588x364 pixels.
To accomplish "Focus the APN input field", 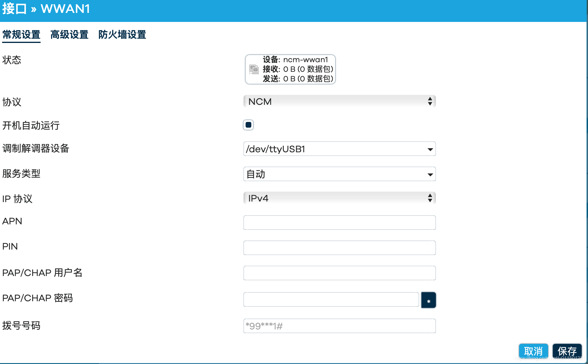I will [x=339, y=223].
